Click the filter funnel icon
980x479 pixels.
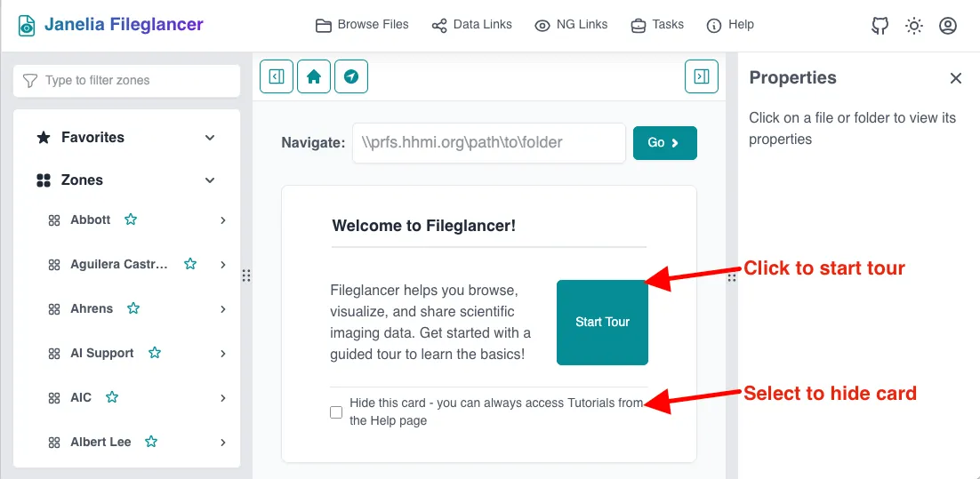point(29,81)
